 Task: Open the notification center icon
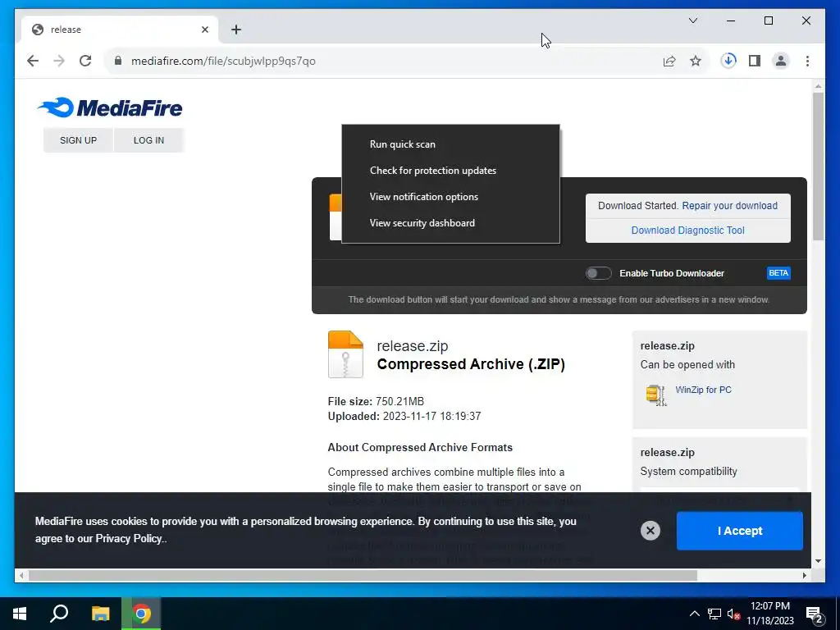(x=815, y=614)
